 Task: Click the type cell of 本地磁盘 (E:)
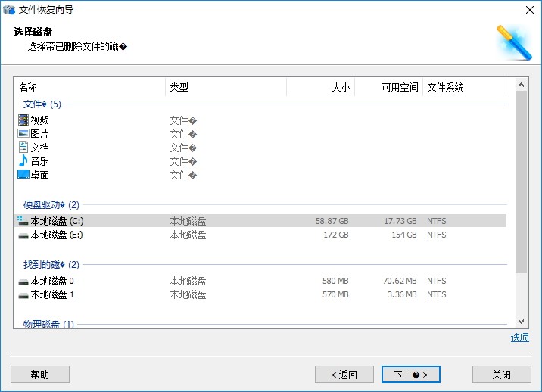[188, 235]
